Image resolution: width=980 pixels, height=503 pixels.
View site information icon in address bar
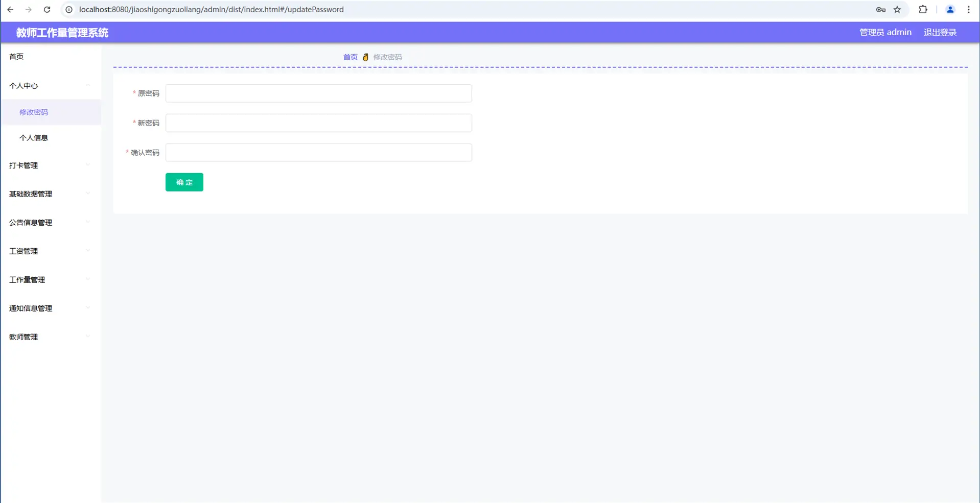(x=69, y=10)
